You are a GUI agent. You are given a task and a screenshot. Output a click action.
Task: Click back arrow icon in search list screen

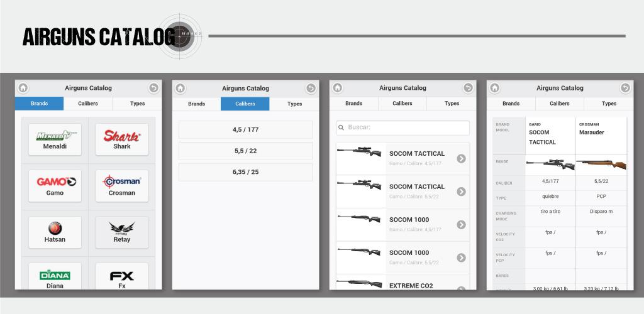pos(468,88)
